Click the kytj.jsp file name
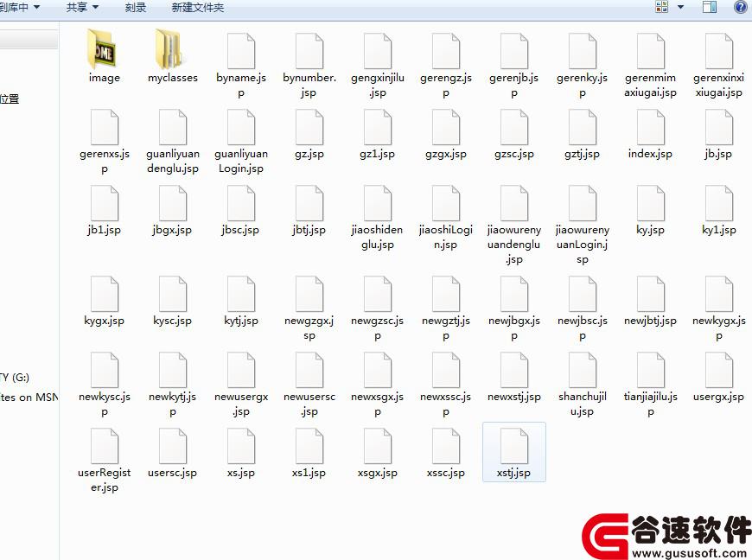The image size is (752, 560). (241, 321)
